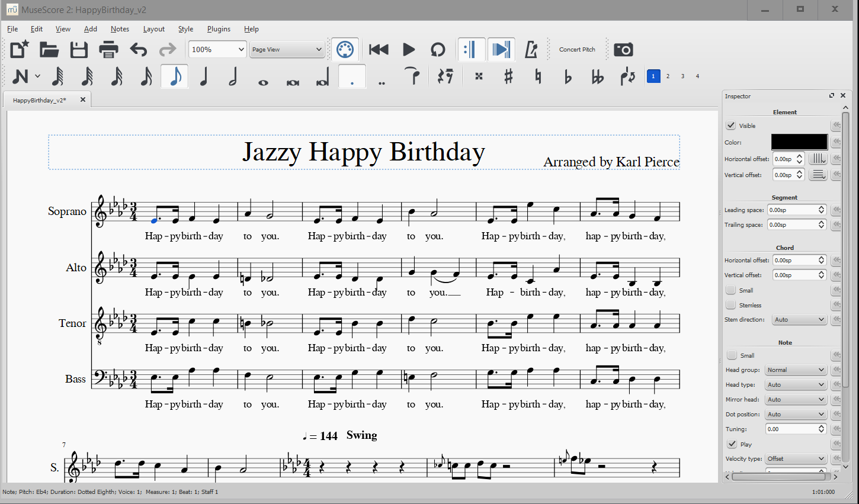Rewind playback to start
Screen dimensions: 859x504
click(x=379, y=49)
